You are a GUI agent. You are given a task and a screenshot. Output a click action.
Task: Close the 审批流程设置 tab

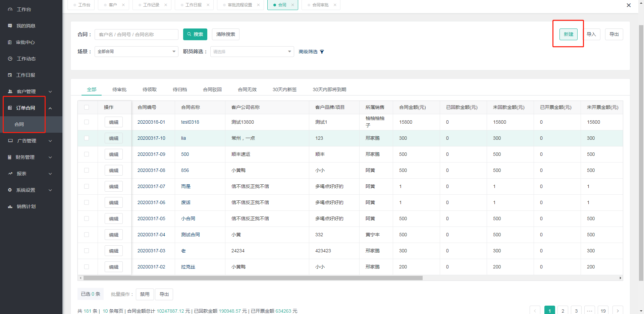[x=258, y=5]
